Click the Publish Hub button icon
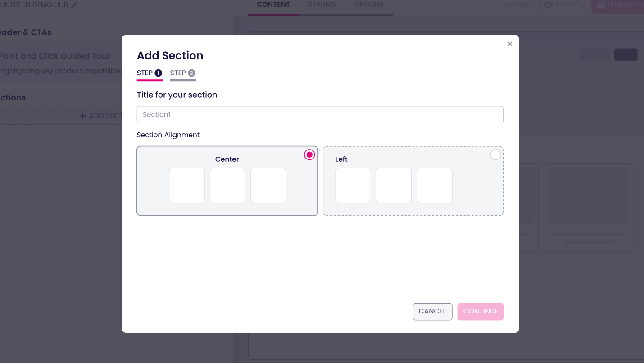The width and height of the screenshot is (644, 363). point(601,5)
